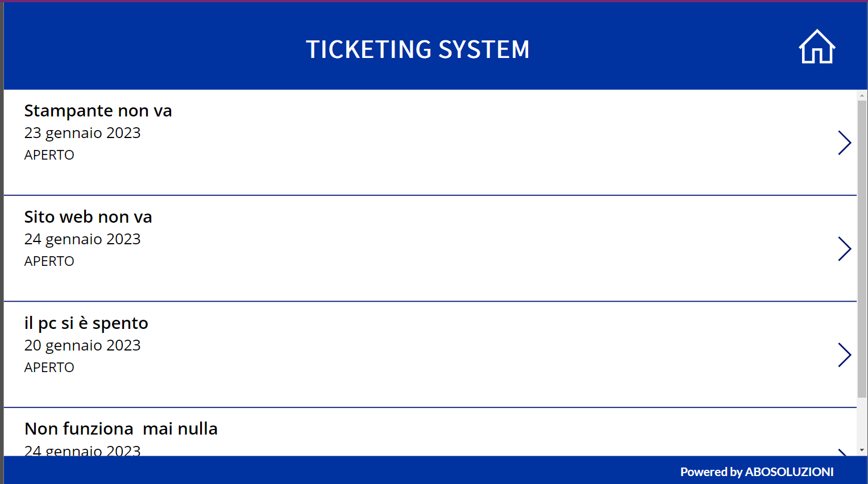The image size is (868, 484).
Task: Select the 'Sito web non va' ticket title
Action: [88, 217]
